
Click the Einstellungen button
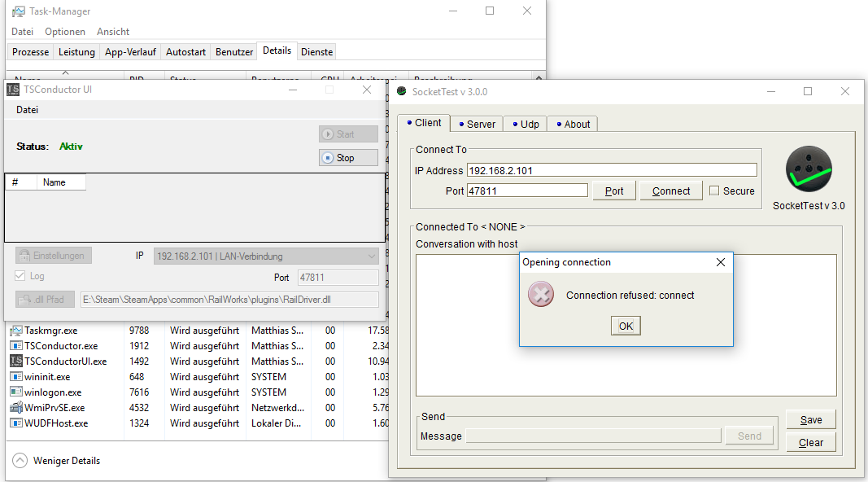(53, 256)
